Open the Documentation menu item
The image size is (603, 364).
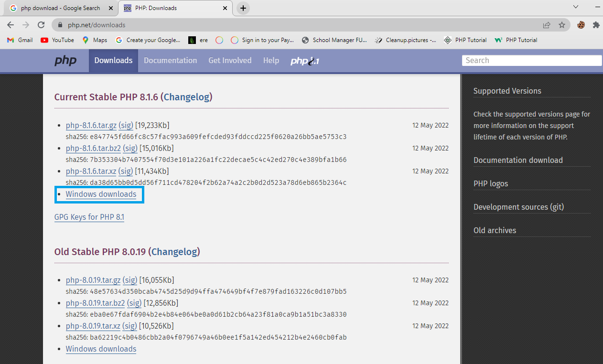170,61
